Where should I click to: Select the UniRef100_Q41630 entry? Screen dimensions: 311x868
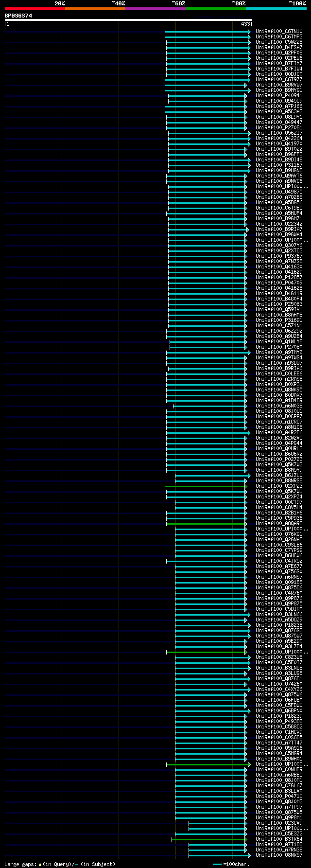(x=279, y=266)
